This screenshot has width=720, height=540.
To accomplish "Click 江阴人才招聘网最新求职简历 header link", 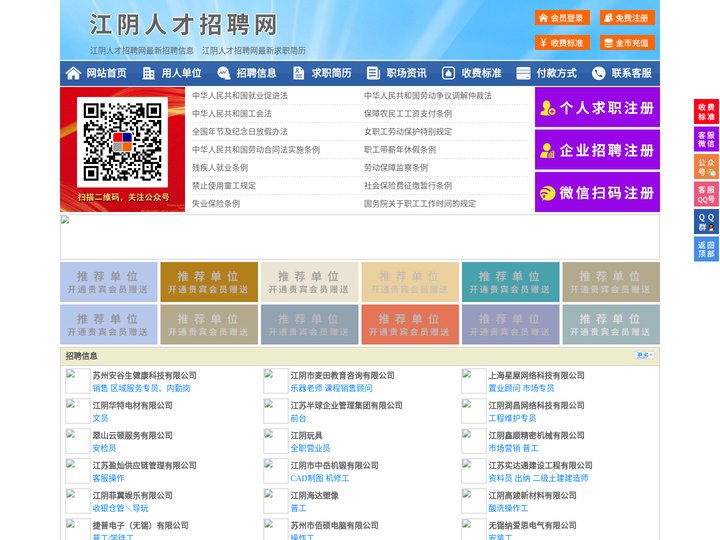I will (254, 51).
